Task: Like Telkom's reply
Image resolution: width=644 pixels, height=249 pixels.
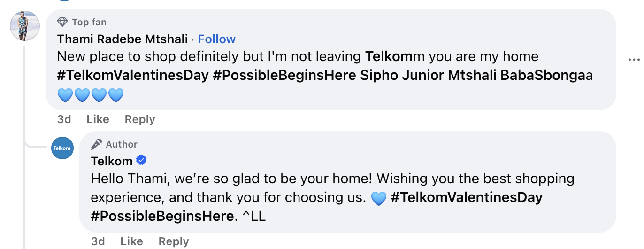Action: point(131,241)
